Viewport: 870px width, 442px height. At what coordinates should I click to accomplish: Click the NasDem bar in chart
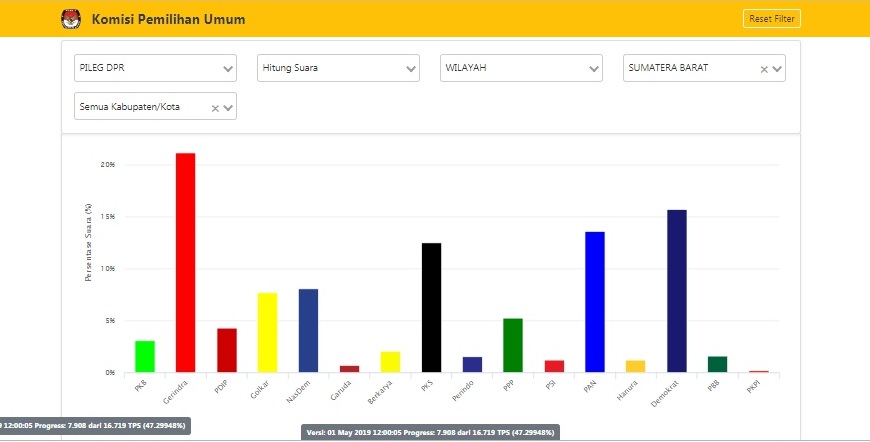pos(308,330)
